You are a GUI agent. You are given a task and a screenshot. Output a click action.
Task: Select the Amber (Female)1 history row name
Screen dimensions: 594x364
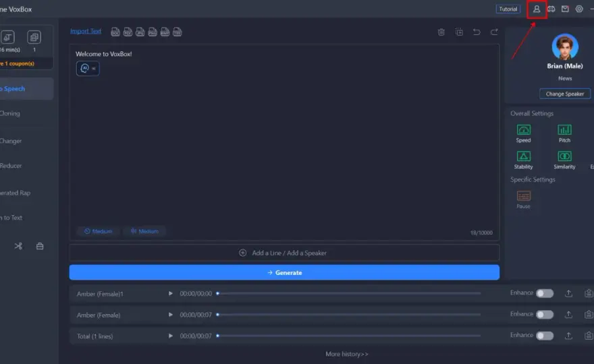[100, 294]
